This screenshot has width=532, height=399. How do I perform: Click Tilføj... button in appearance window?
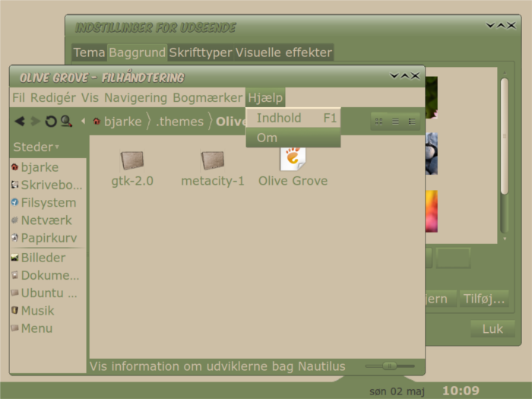point(484,299)
